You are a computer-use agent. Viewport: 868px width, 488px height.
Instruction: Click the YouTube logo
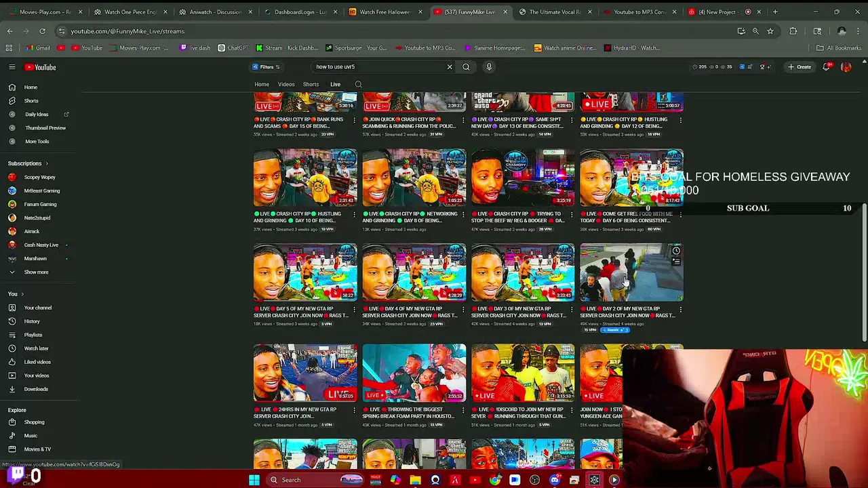[41, 67]
